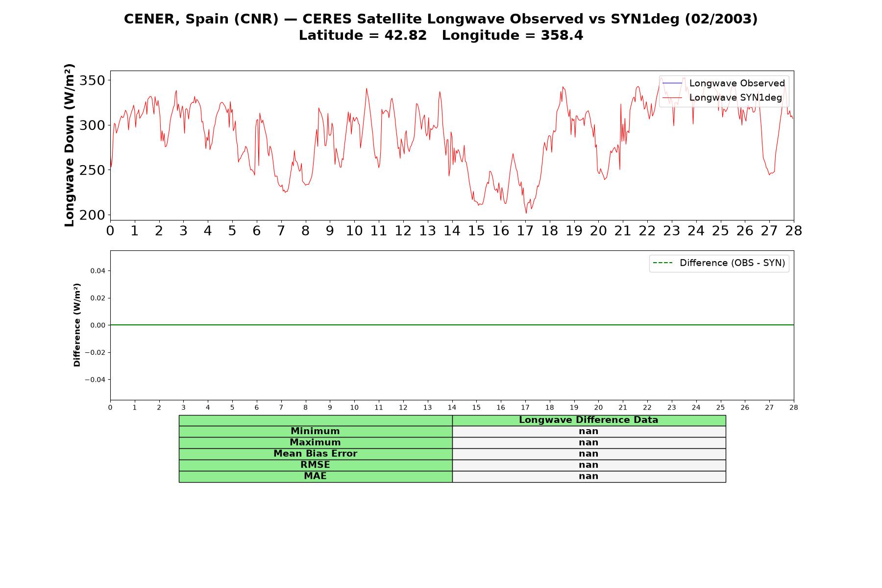This screenshot has width=882, height=588.
Task: Select the Maximum row label in table
Action: 315,442
